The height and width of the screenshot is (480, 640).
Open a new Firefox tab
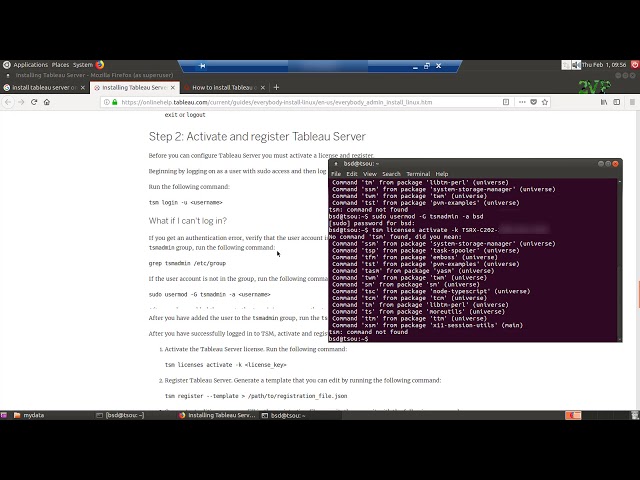276,87
